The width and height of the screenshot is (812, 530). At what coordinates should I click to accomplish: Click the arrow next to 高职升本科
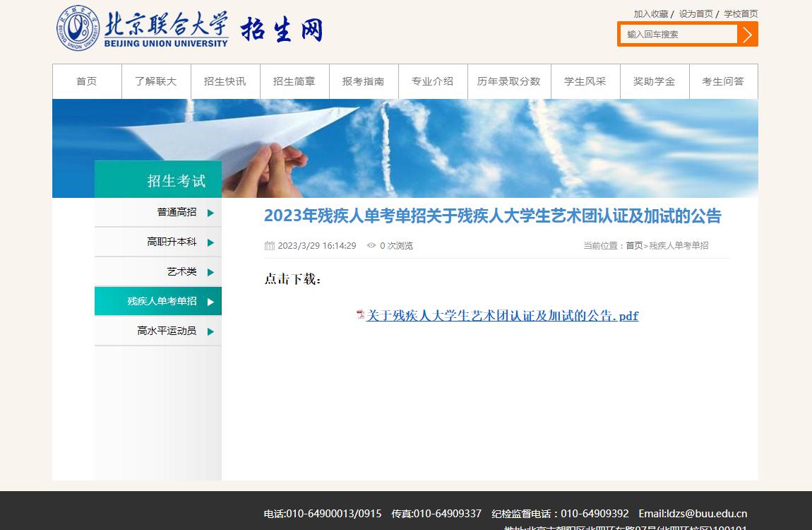[210, 242]
